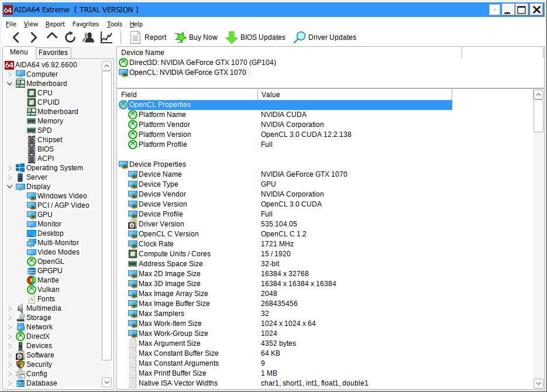The width and height of the screenshot is (547, 392).
Task: Click the Field column header
Action: point(188,95)
